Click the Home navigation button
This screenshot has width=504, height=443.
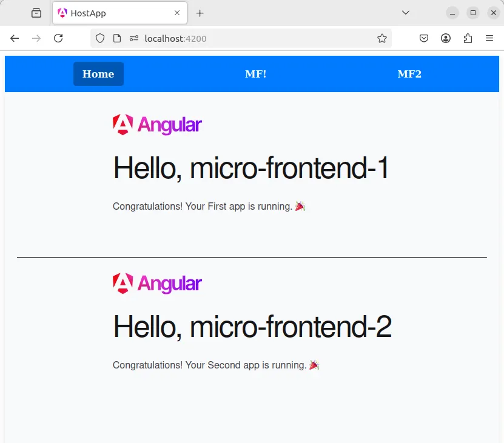click(98, 74)
